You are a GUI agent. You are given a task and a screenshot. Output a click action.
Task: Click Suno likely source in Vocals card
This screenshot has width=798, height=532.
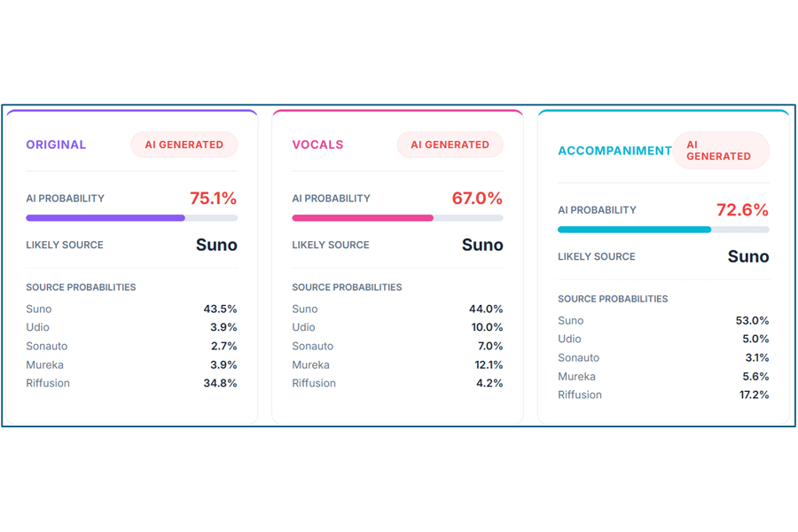point(482,245)
